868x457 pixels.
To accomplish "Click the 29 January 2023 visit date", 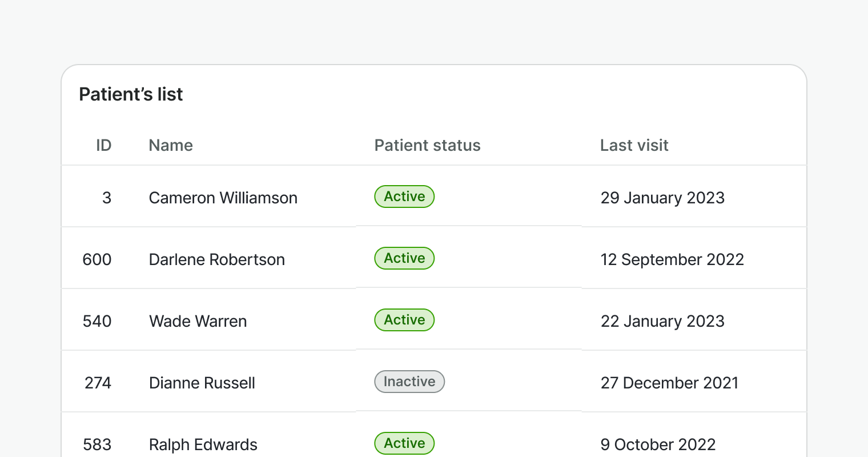I will tap(662, 198).
